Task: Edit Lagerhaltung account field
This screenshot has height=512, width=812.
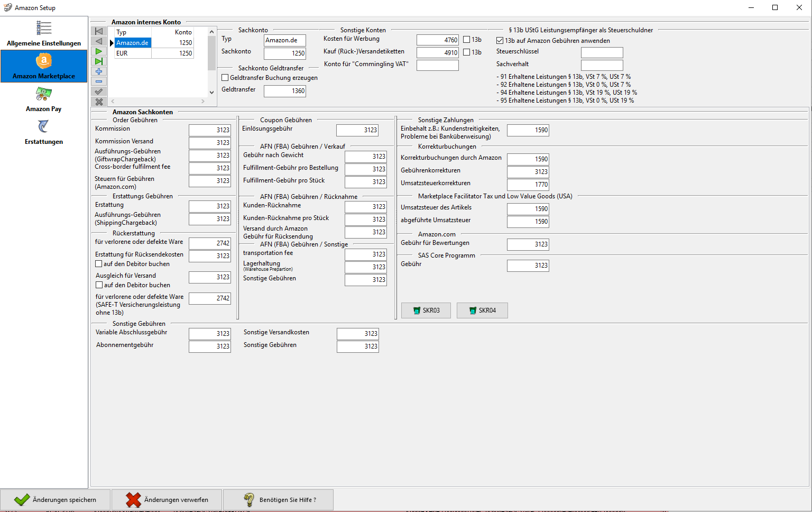Action: [x=366, y=267]
